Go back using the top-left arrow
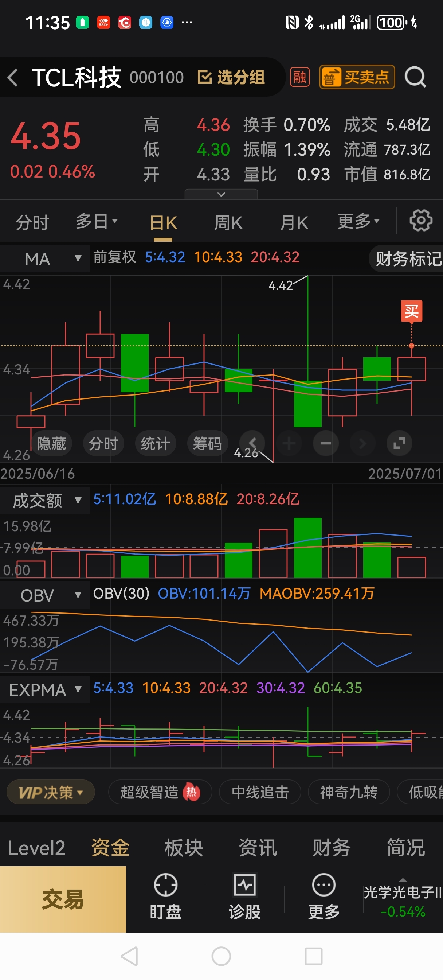443x980 pixels. coord(13,78)
